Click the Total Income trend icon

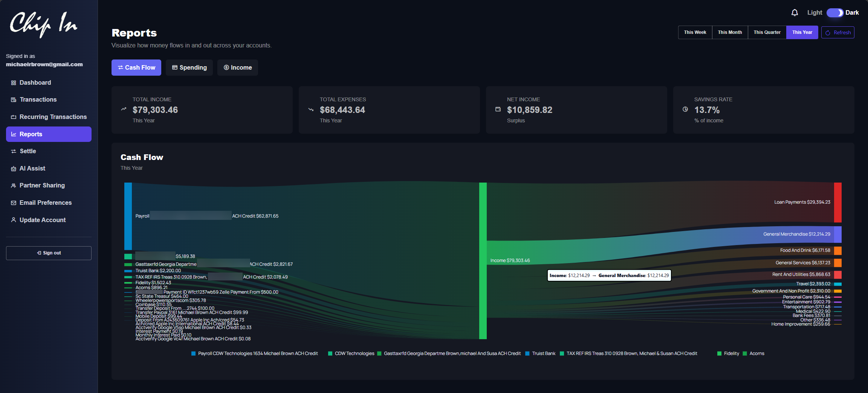pos(124,109)
